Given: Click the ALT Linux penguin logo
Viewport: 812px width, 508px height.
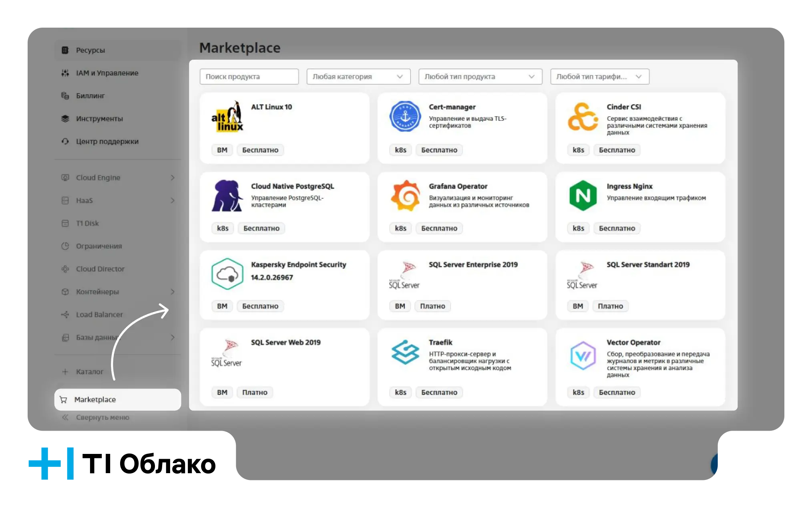Looking at the screenshot, I should point(227,117).
